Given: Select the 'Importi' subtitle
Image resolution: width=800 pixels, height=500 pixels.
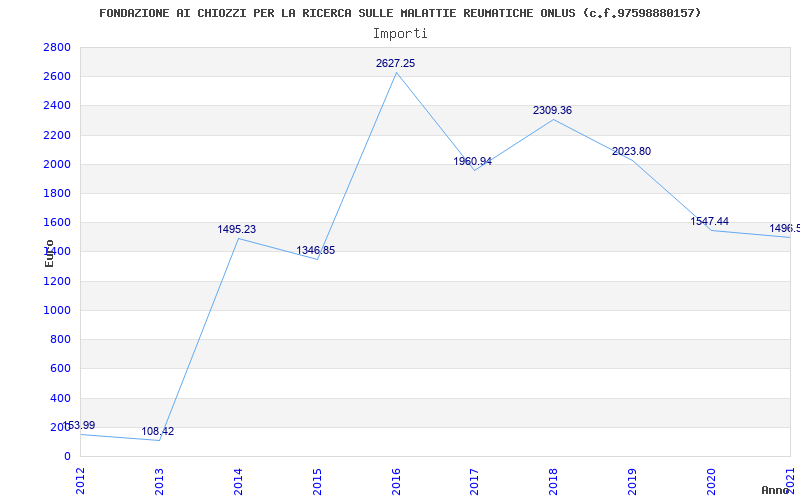Looking at the screenshot, I should [x=400, y=34].
